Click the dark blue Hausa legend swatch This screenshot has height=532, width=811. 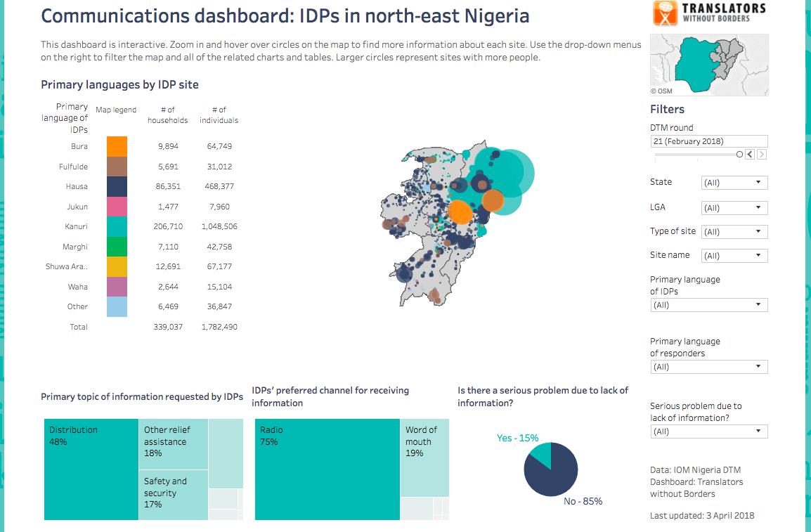point(117,186)
